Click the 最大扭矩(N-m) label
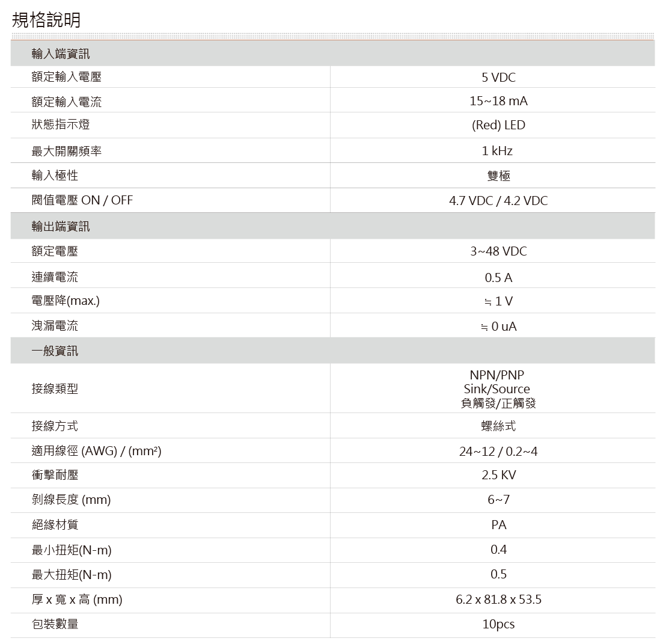 tap(72, 574)
